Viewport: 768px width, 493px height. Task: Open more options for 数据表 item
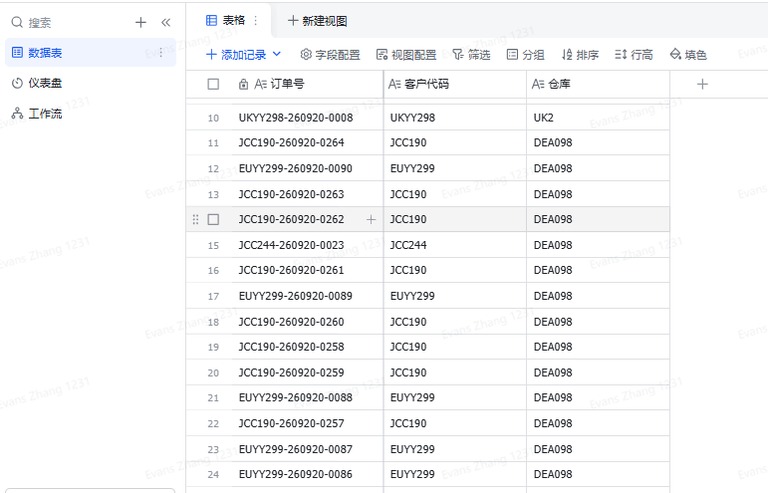tap(161, 52)
